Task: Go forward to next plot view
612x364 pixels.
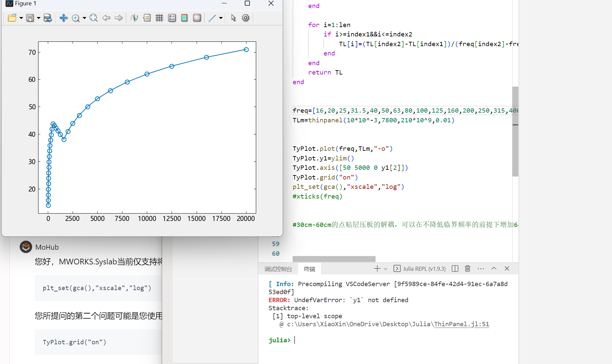Action: click(x=119, y=18)
